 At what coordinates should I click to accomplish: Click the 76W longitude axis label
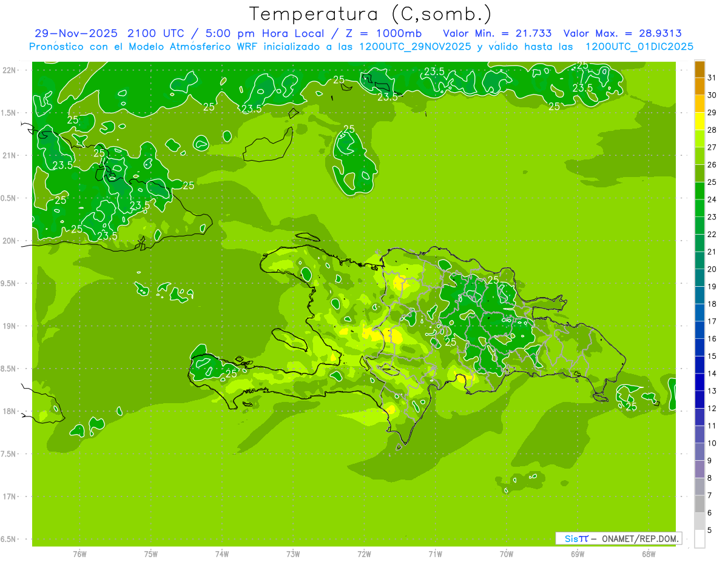click(x=79, y=554)
